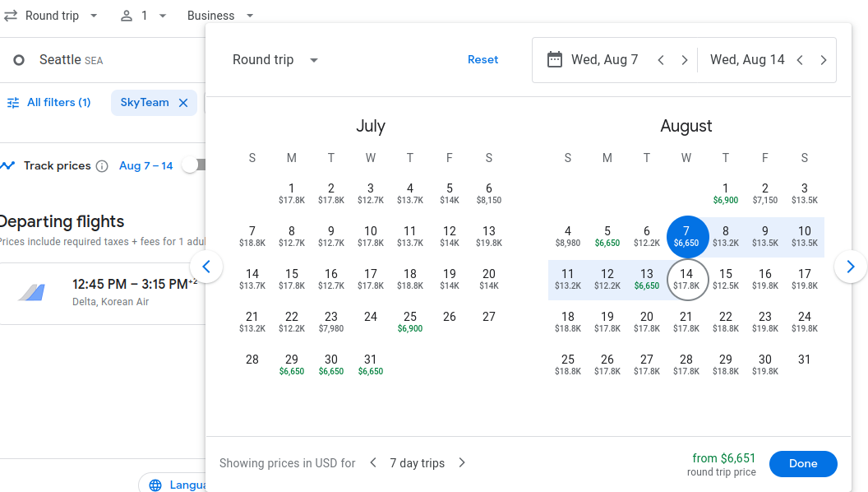Move departure date one day later
Screen dimensions: 868x492
pyautogui.click(x=684, y=60)
